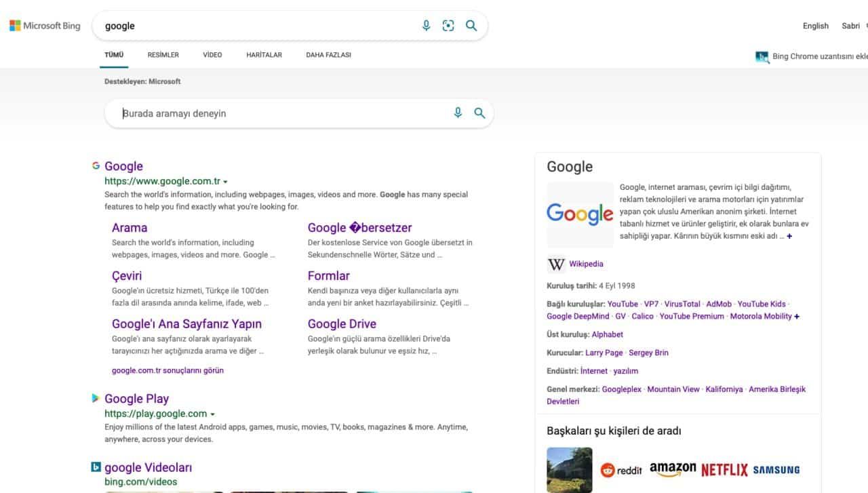The image size is (868, 493).
Task: Click google.com.tr sonuçlarını görün
Action: point(167,370)
